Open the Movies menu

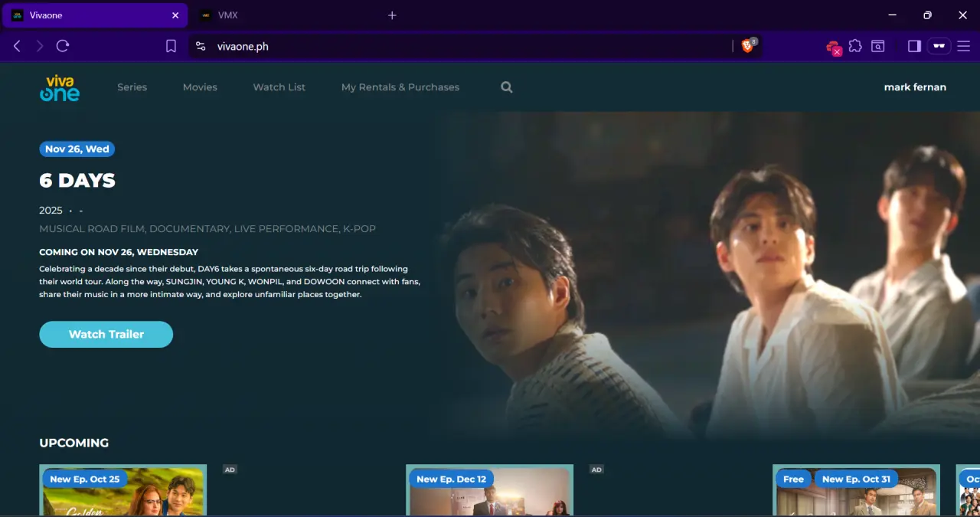tap(200, 87)
